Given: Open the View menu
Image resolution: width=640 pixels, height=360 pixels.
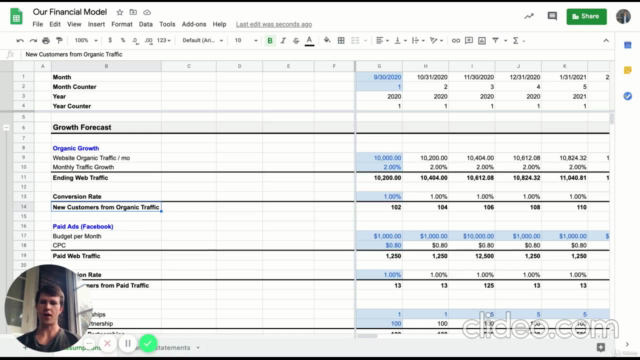Looking at the screenshot, I should [74, 24].
